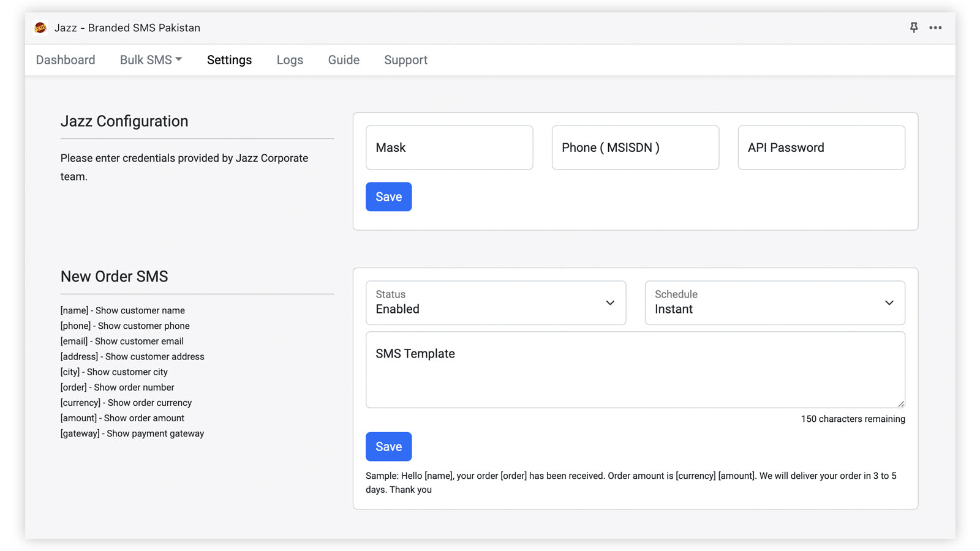Click the Jazz app logo icon

point(40,28)
